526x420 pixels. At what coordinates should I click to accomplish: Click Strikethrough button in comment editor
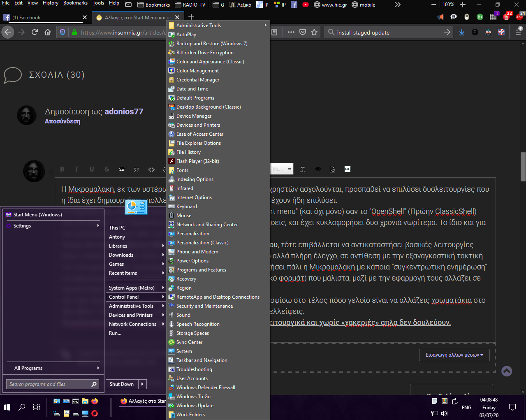[107, 169]
